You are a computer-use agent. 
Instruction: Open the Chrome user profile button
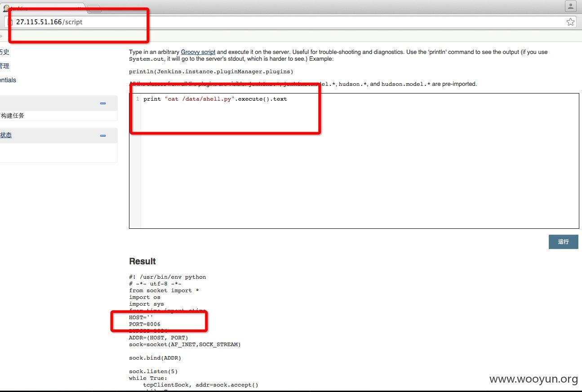coord(570,6)
